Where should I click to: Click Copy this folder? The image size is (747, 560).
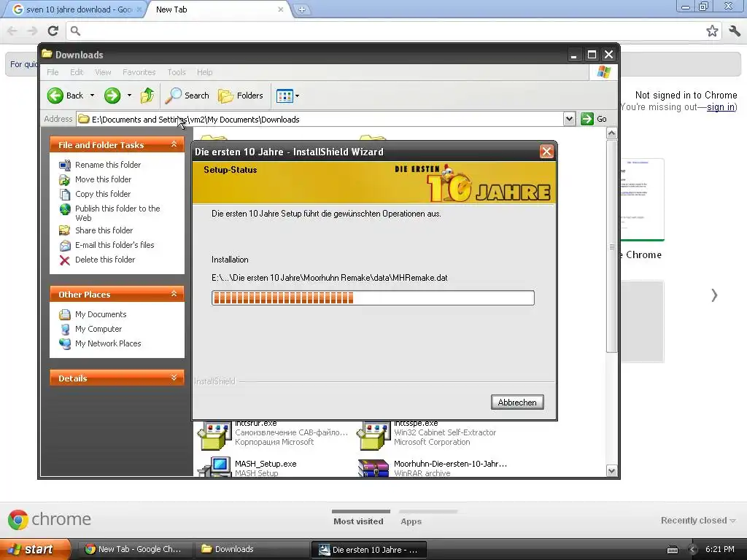103,194
